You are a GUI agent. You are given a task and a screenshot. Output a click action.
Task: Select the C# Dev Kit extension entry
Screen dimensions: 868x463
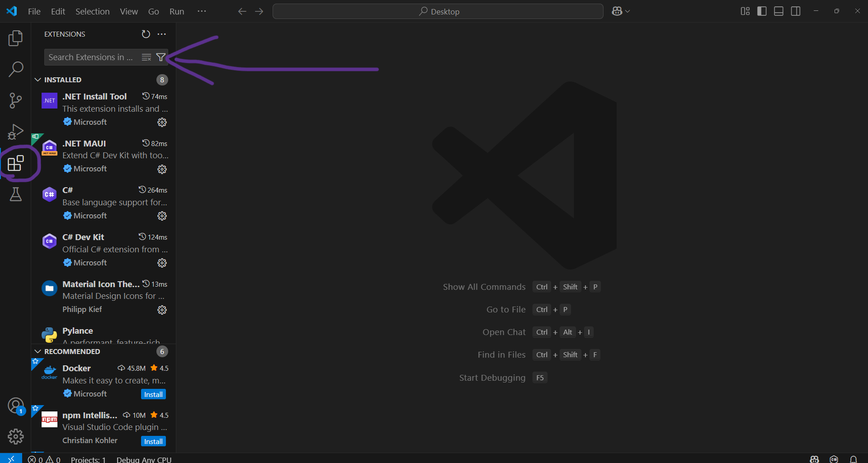pos(104,250)
